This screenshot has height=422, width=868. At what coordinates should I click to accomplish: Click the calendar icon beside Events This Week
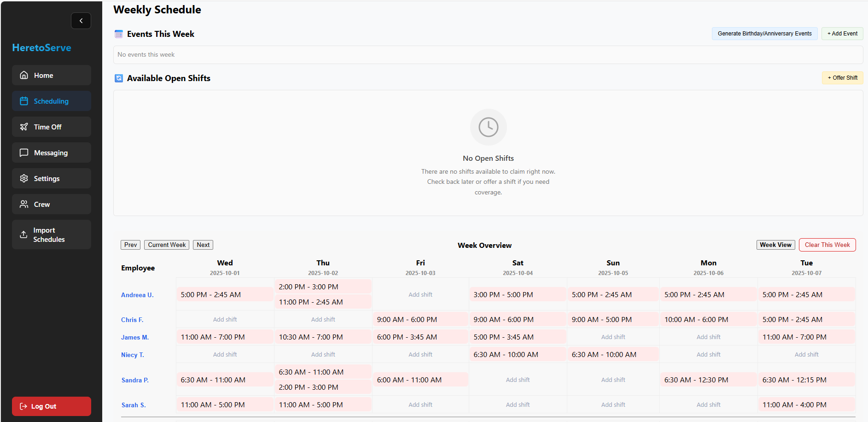119,34
